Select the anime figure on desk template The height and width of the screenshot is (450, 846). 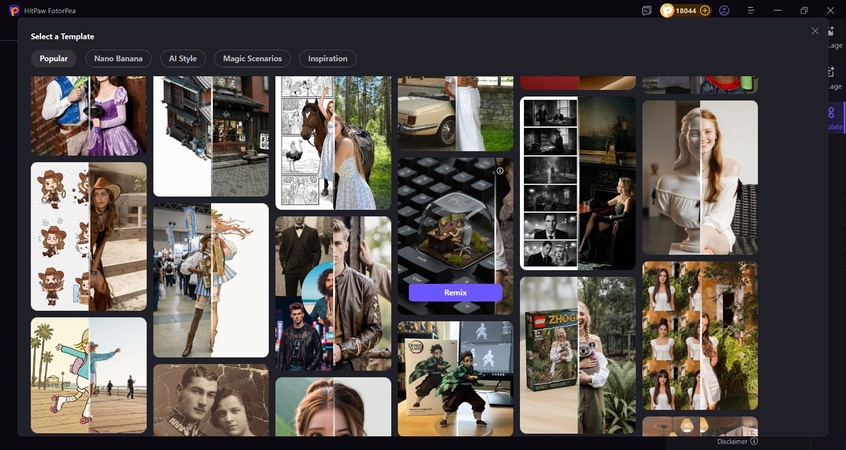point(455,378)
